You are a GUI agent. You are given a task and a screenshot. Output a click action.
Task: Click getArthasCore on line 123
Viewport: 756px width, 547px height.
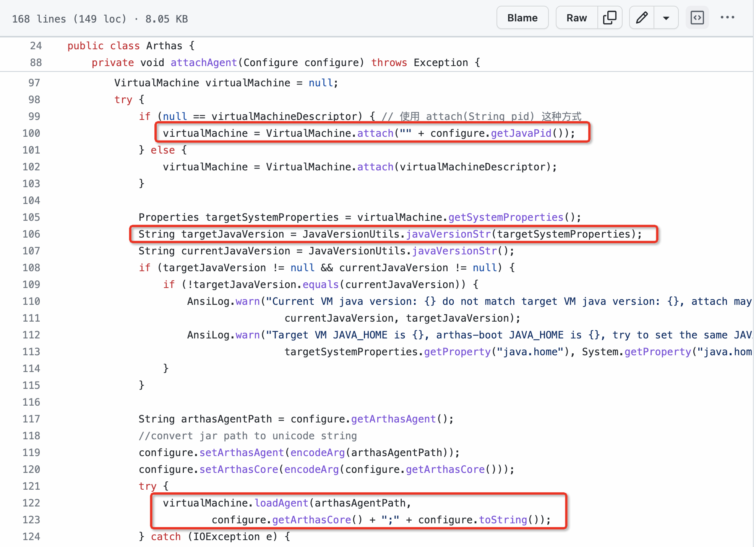[x=311, y=520]
